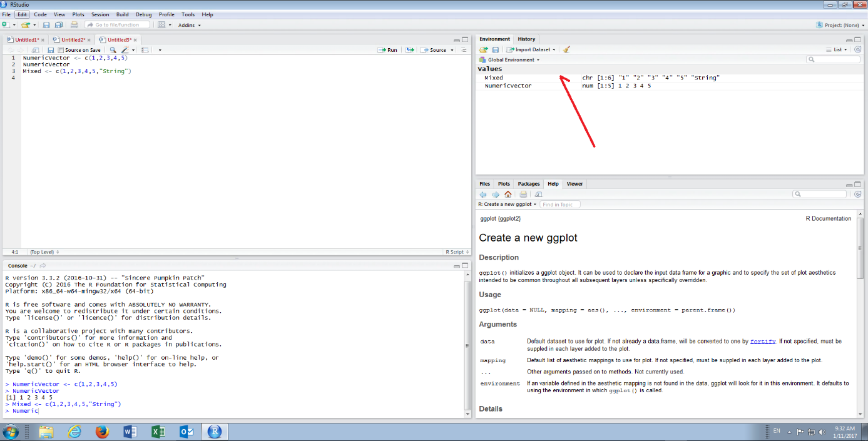Image resolution: width=868 pixels, height=441 pixels.
Task: Save current document from the main toolbar
Action: (46, 25)
